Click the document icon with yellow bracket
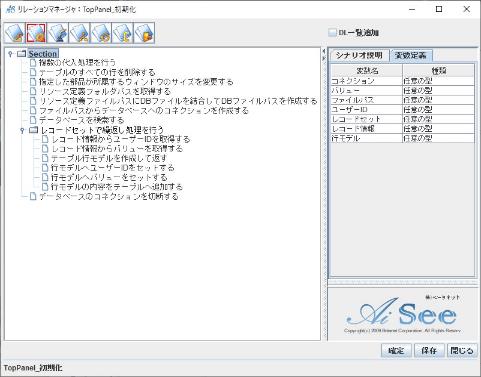 click(122, 33)
